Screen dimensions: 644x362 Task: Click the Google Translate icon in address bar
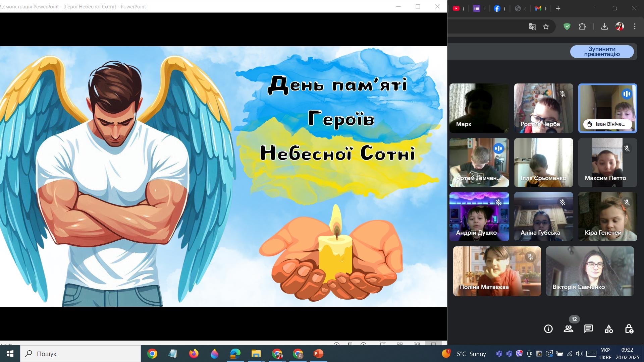[x=532, y=26]
